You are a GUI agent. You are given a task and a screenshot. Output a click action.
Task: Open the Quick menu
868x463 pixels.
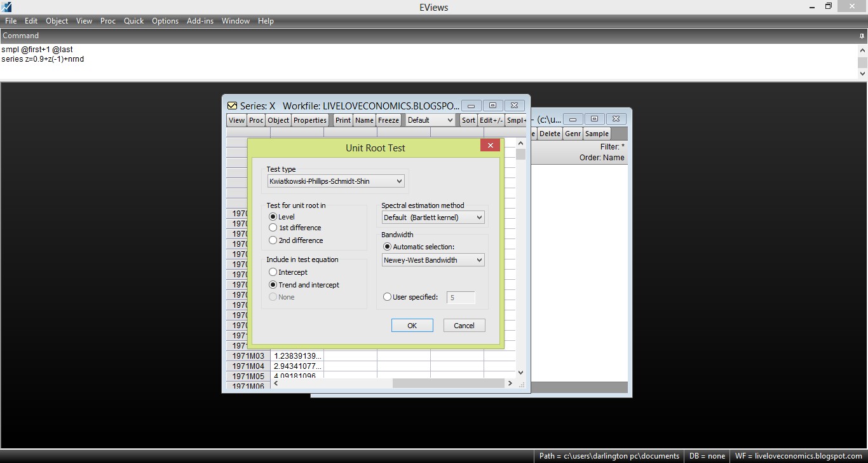click(133, 21)
